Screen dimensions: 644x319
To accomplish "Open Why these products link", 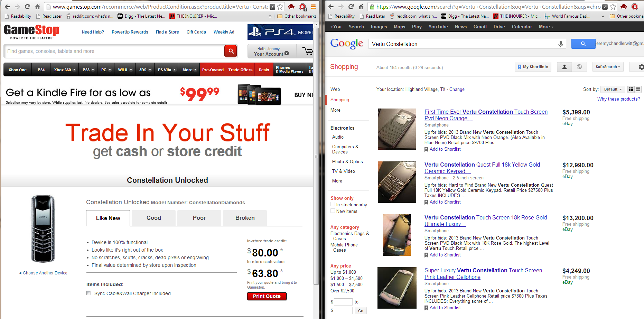I will pos(618,99).
